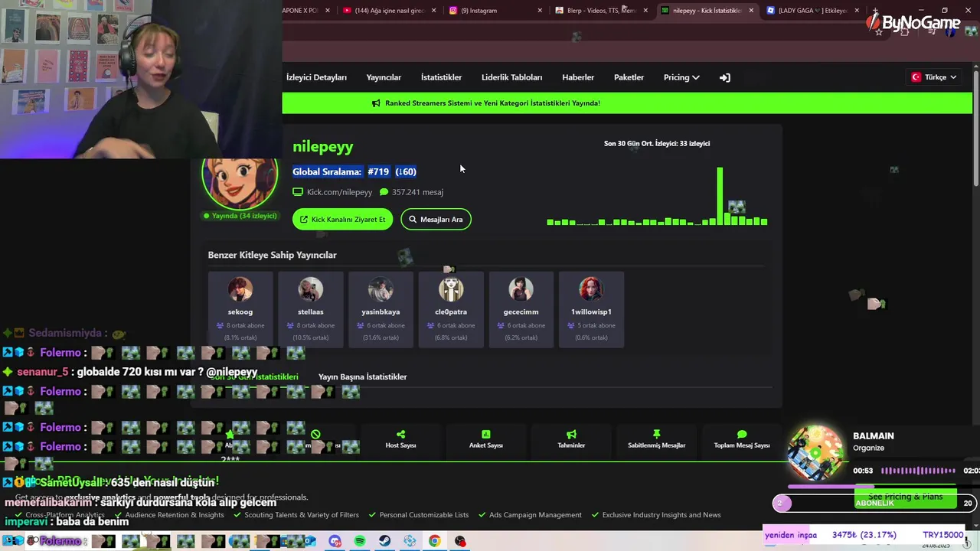Open stellaas streamer card

click(310, 309)
